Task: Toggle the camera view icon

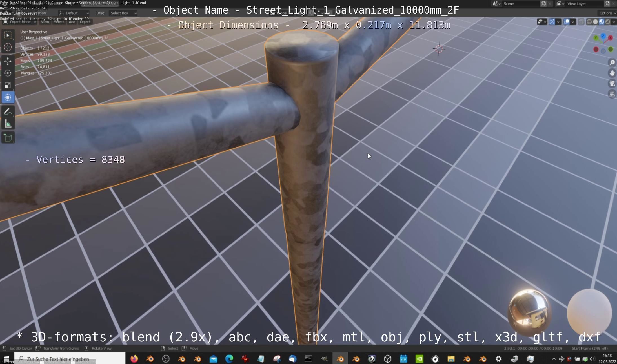Action: click(x=612, y=84)
